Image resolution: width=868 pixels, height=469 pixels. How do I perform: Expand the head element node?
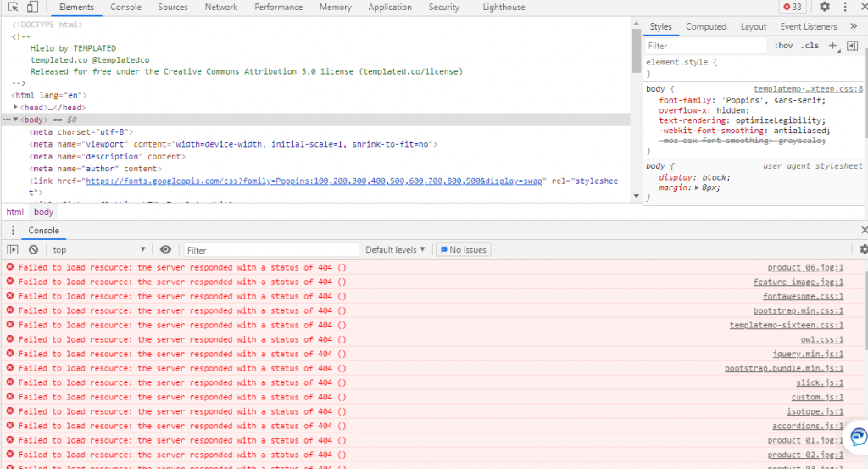(15, 107)
